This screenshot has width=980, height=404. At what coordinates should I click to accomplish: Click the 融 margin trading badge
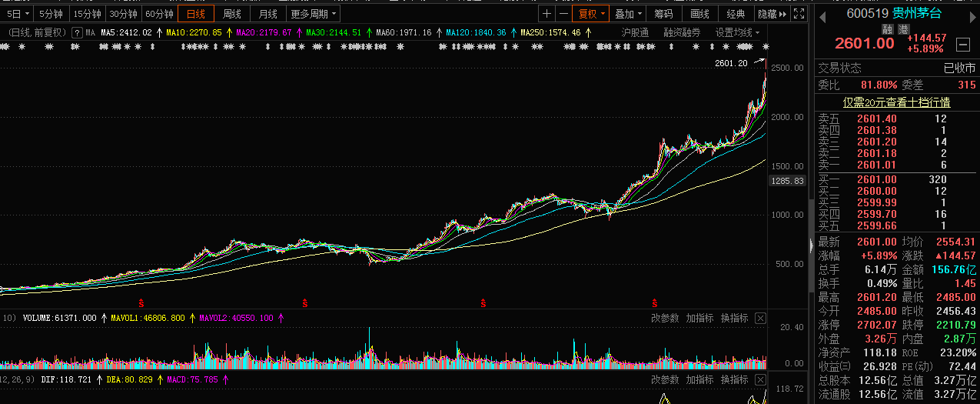click(886, 28)
